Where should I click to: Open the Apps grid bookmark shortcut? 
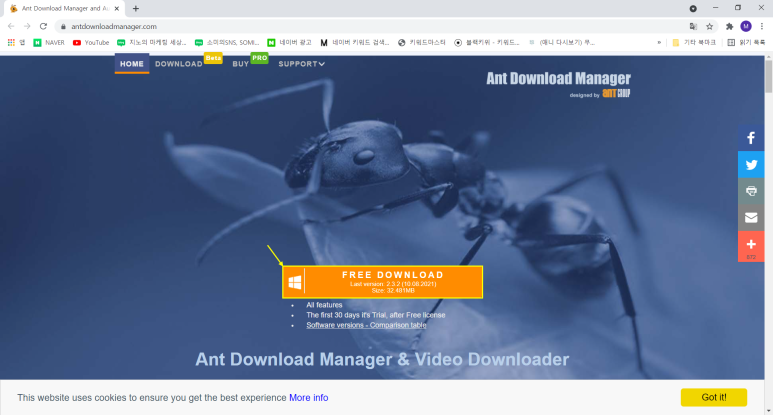(16, 43)
